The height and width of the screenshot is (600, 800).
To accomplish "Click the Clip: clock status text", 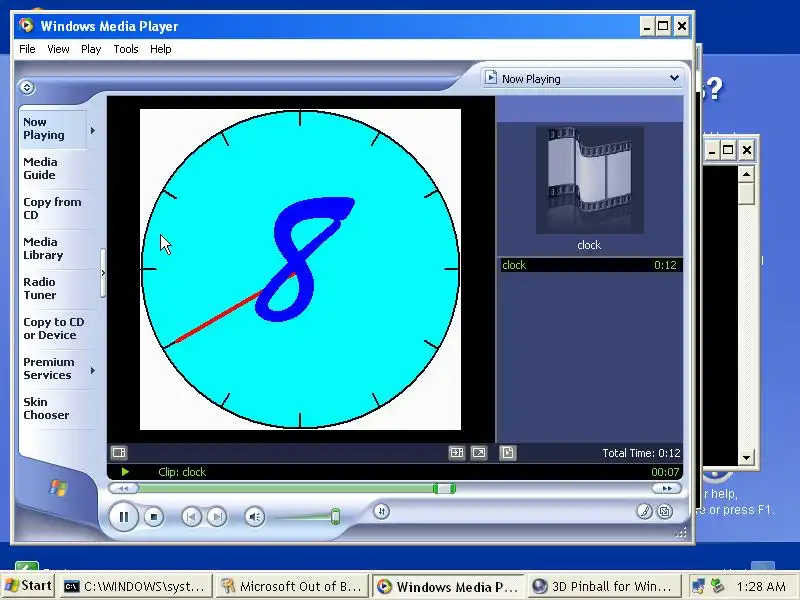I will (182, 472).
